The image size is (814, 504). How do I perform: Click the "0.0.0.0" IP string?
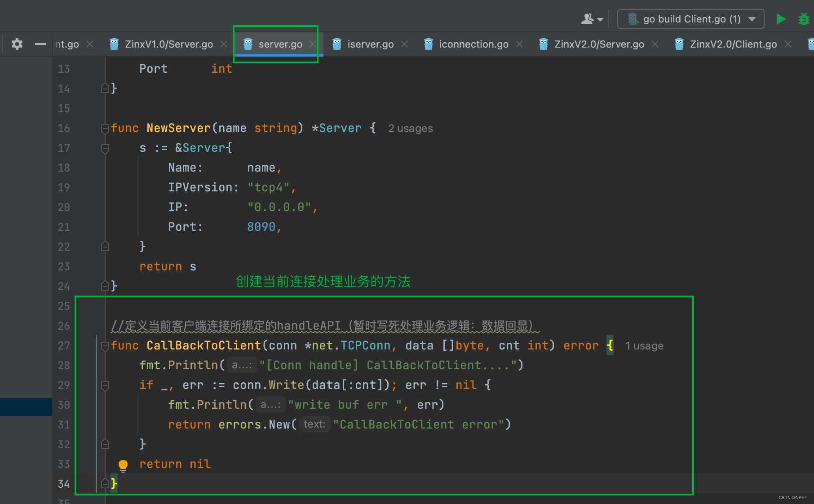point(279,207)
